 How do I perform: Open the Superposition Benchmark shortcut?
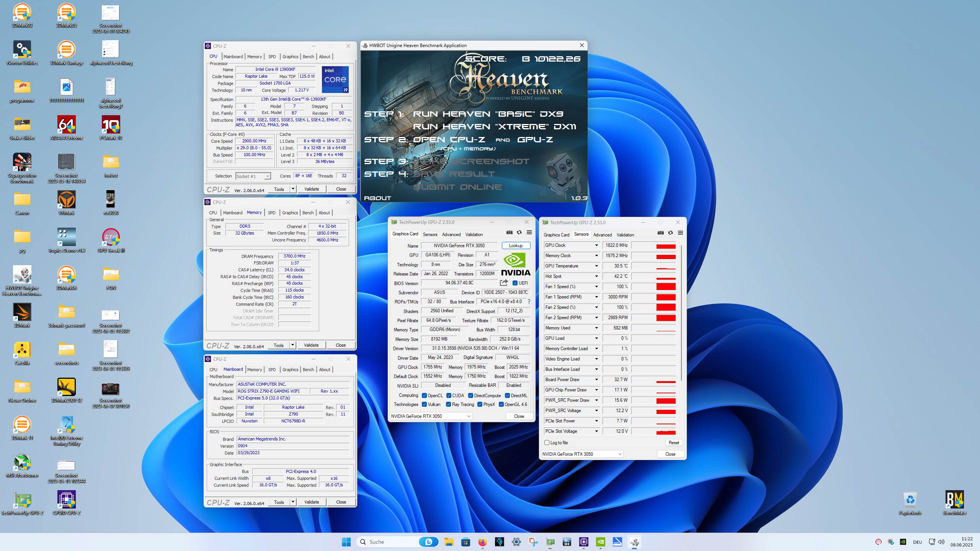tap(22, 168)
